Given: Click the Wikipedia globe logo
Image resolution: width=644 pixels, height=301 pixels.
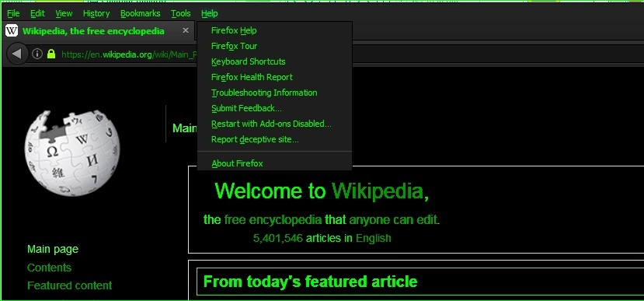Looking at the screenshot, I should [72, 153].
